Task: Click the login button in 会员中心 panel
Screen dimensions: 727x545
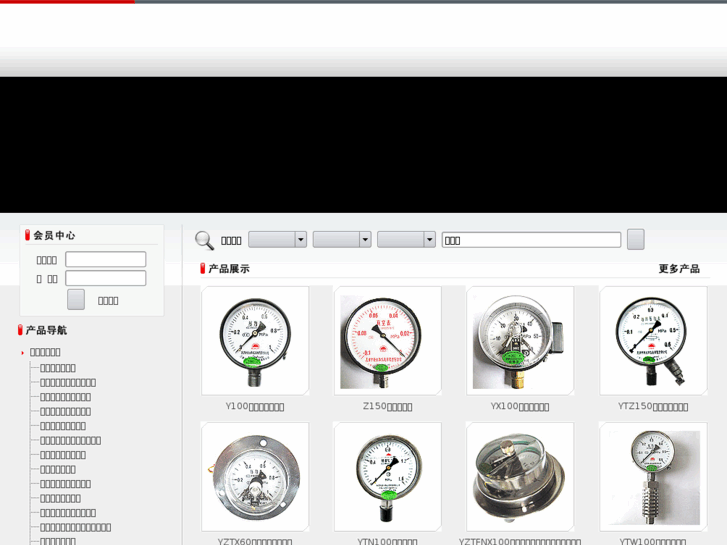Action: click(x=76, y=300)
